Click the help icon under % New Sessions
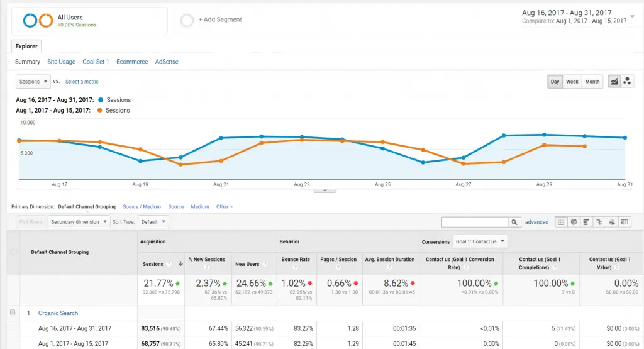The image size is (644, 349). pos(207,267)
